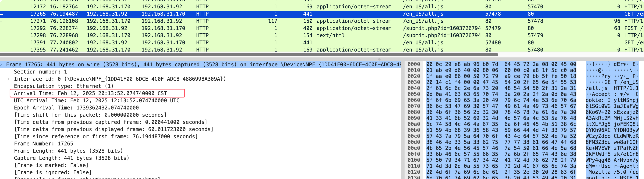The image size is (644, 179).
Task: Click the value 117 in packet 17271 row
Action: pos(272,21)
